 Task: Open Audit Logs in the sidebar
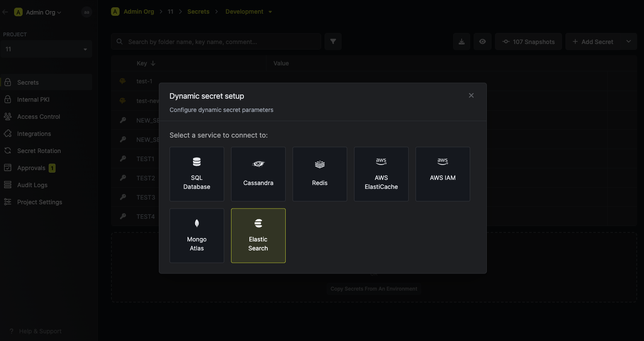click(x=46, y=185)
